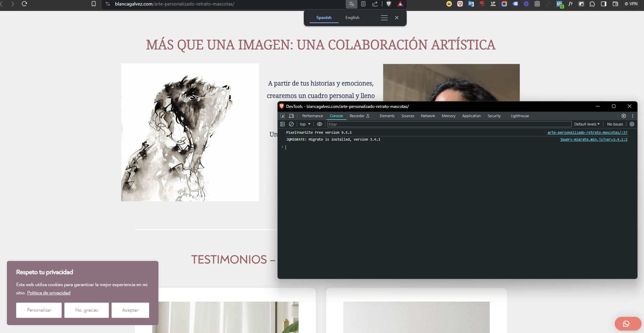Viewport: 644px width, 333px height.
Task: Open the code extension with green badge
Action: point(560,4)
